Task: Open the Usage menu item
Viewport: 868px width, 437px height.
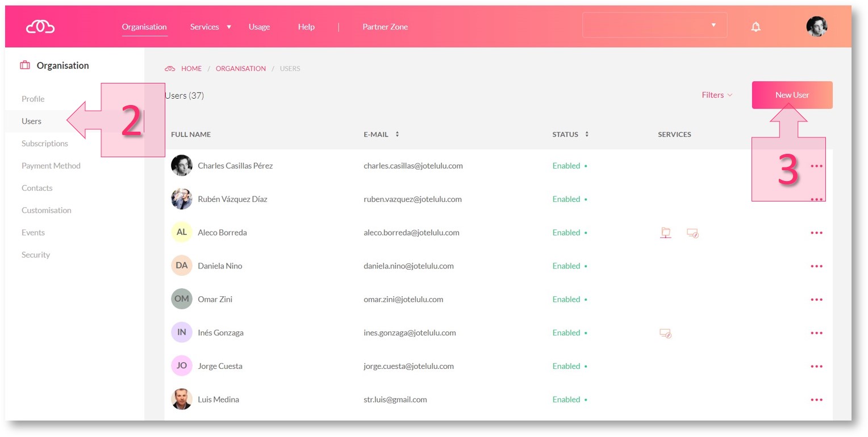Action: click(x=259, y=27)
